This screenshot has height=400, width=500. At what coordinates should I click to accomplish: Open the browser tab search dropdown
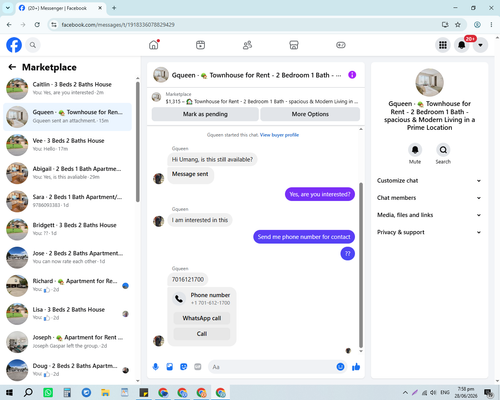[8, 8]
